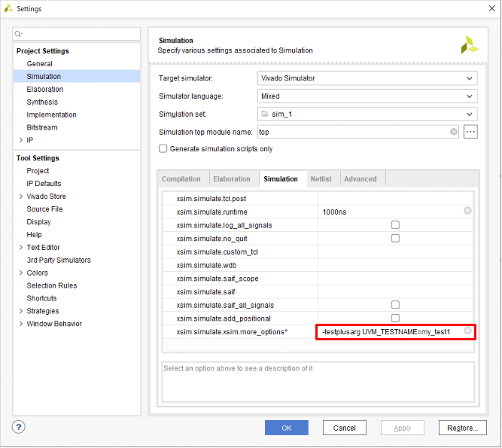Enable xsim.simulate.add_positional checkbox

[395, 318]
